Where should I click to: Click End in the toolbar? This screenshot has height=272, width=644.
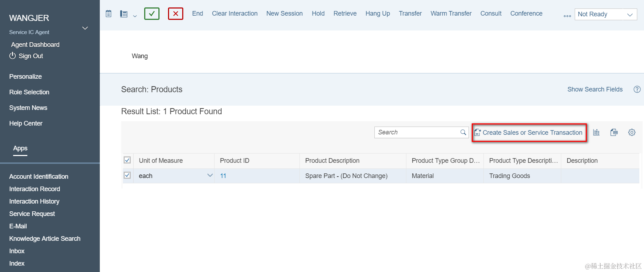coord(197,13)
